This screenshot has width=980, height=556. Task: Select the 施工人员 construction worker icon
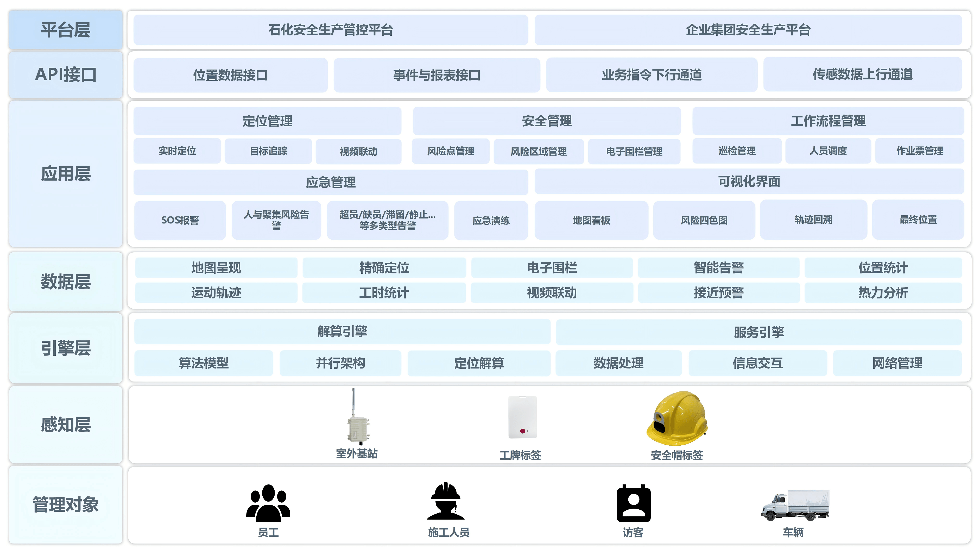pyautogui.click(x=446, y=501)
